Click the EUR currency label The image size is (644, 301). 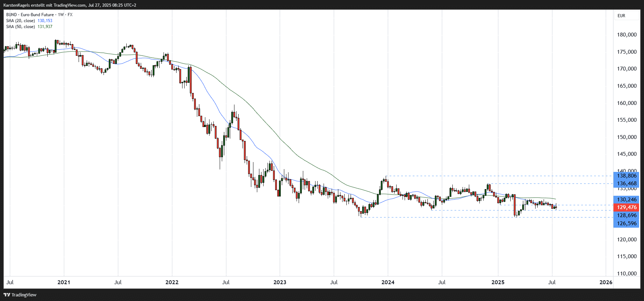click(x=621, y=16)
